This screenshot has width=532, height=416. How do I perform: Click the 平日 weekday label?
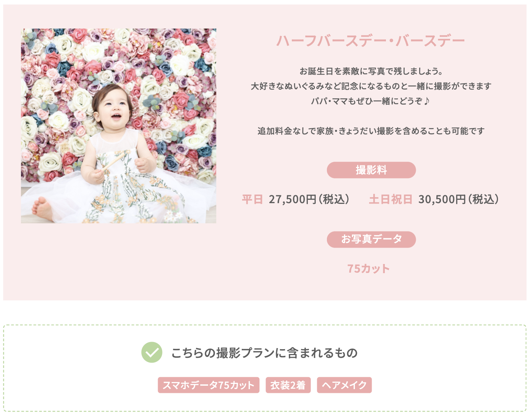(253, 199)
